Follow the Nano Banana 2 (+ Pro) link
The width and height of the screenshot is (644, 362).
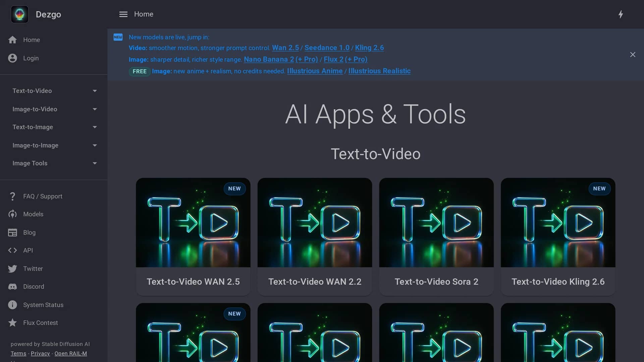281,59
